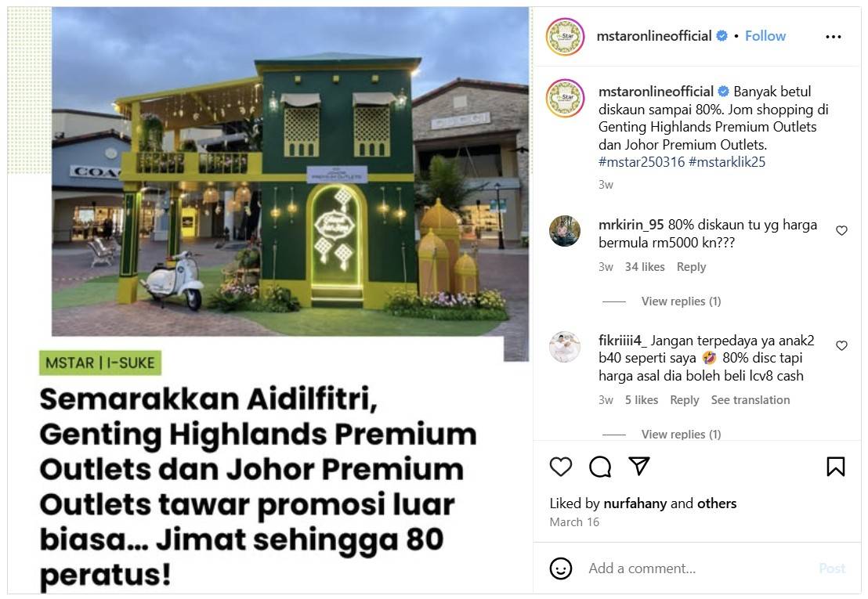Open fikriiii4_'s profile avatar
Image resolution: width=868 pixels, height=599 pixels.
tap(565, 347)
